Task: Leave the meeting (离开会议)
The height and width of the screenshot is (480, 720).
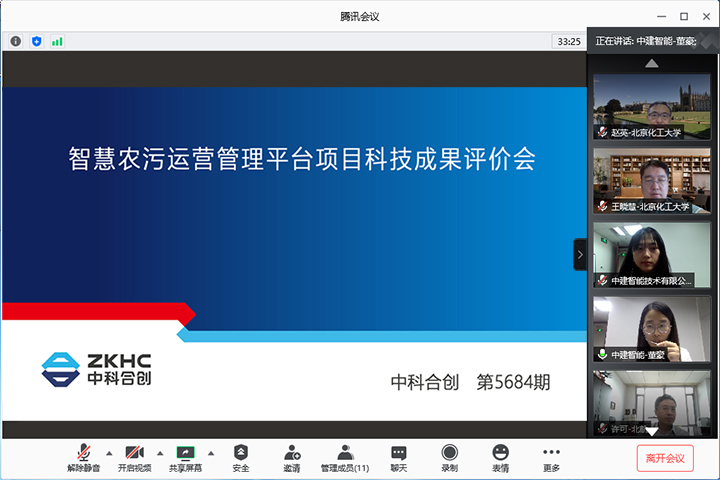Action: tap(664, 458)
